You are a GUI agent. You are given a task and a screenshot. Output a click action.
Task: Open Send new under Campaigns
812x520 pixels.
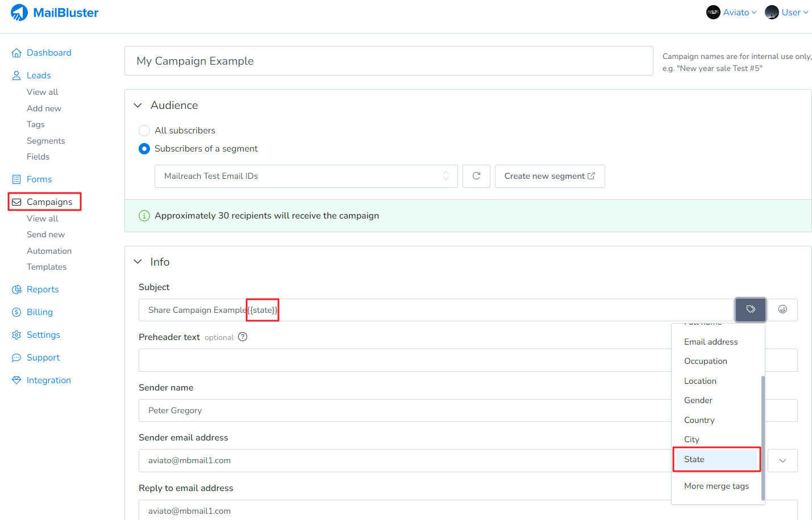pyautogui.click(x=45, y=234)
